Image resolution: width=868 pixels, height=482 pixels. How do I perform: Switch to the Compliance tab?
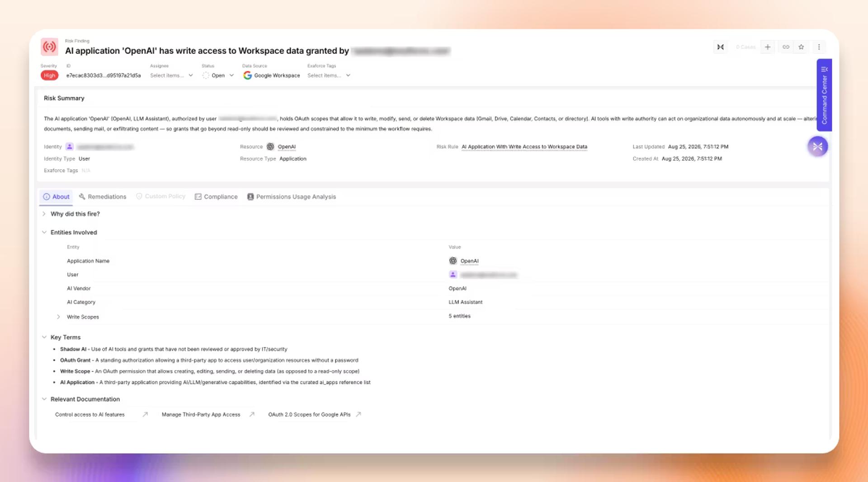[216, 197]
